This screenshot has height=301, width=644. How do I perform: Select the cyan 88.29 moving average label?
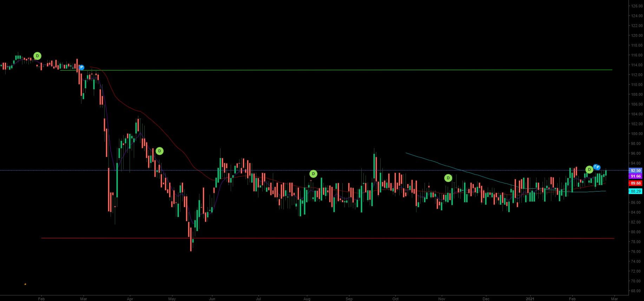click(x=636, y=191)
